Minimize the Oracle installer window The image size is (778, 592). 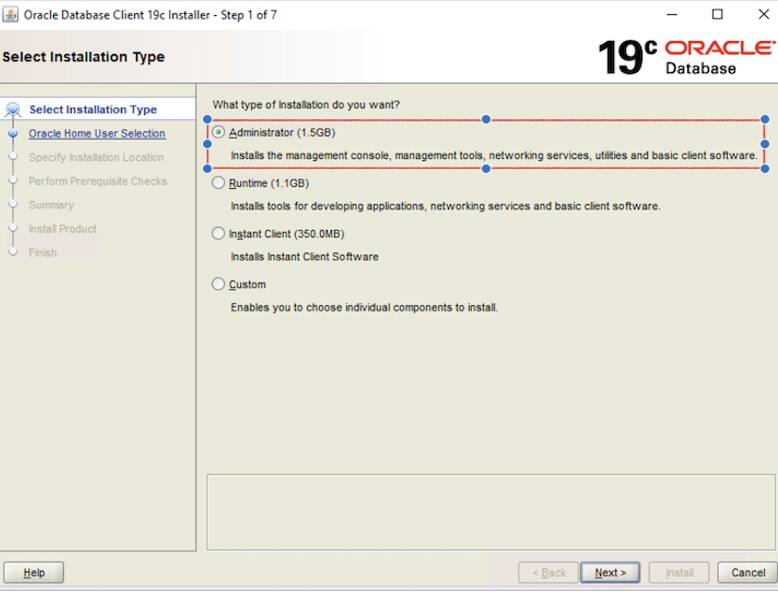pyautogui.click(x=672, y=14)
